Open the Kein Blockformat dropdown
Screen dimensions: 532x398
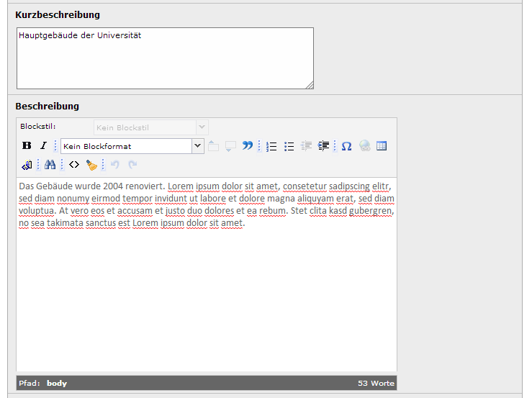197,146
